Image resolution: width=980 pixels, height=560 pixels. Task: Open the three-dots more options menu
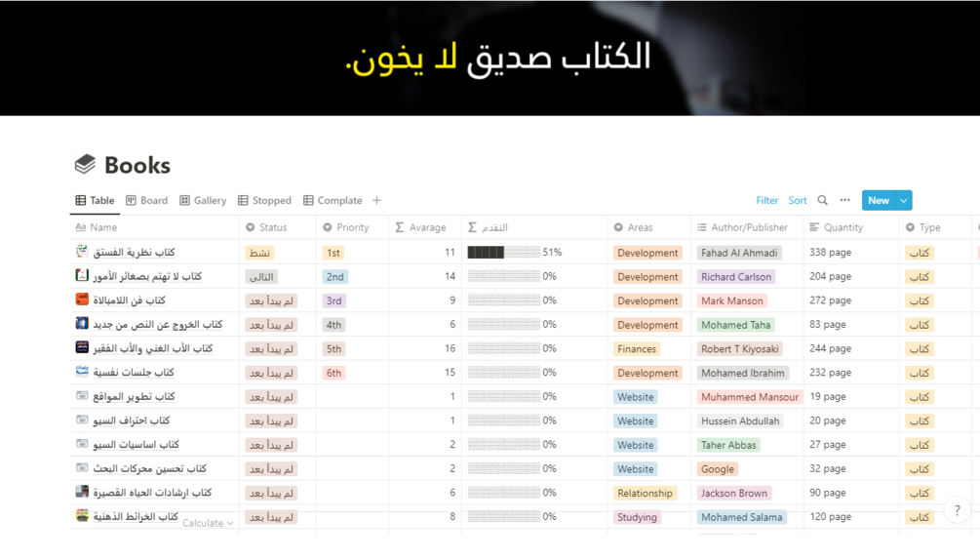(x=845, y=200)
